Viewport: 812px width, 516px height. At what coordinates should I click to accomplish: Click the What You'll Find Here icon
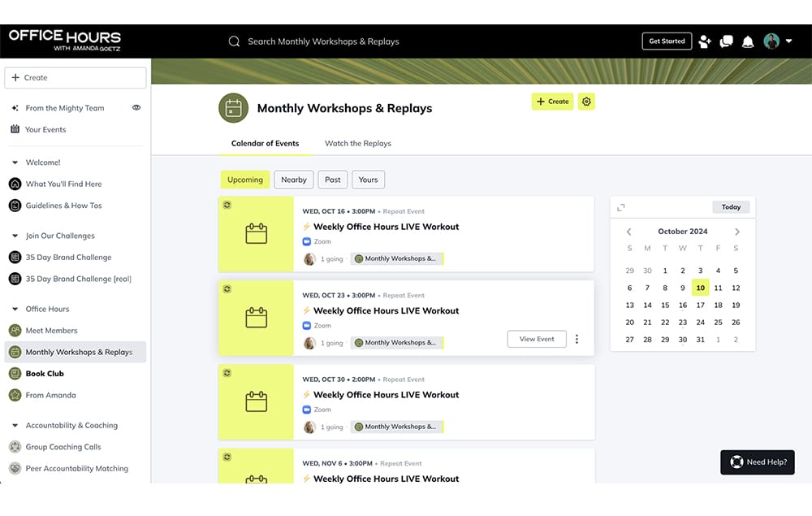(x=15, y=184)
